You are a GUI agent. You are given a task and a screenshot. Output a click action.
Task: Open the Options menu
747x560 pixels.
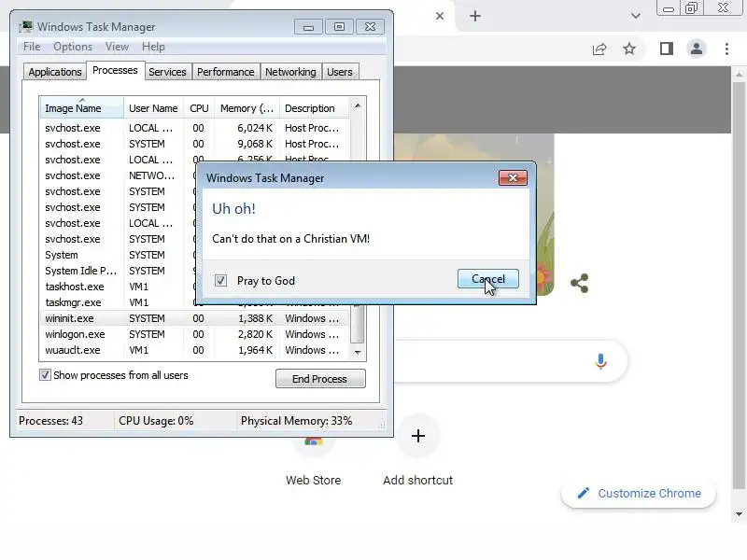click(x=73, y=47)
